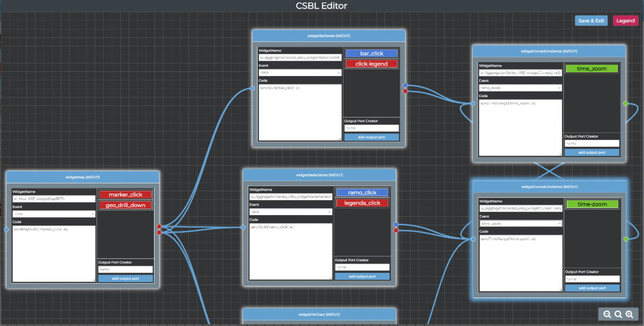Click the zoom in magnifier icon
The image size is (644, 326).
tap(630, 315)
